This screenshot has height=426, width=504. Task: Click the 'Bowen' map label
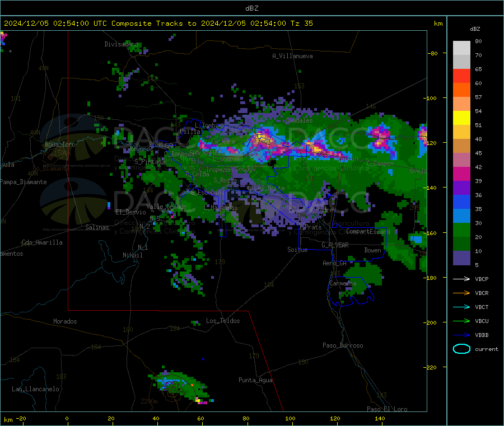[x=372, y=250]
